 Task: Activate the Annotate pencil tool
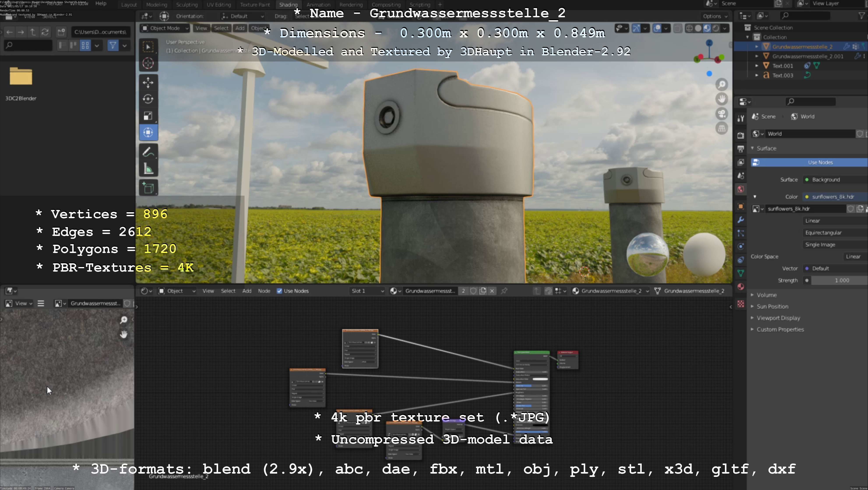click(x=148, y=152)
